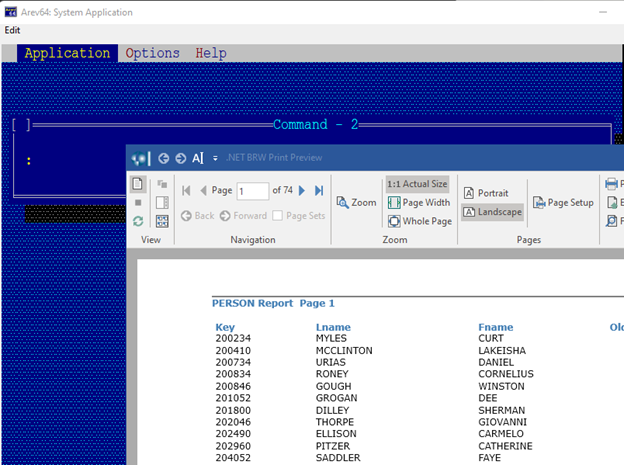Click key value 202490
Screen dimensions: 624x465
click(233, 434)
